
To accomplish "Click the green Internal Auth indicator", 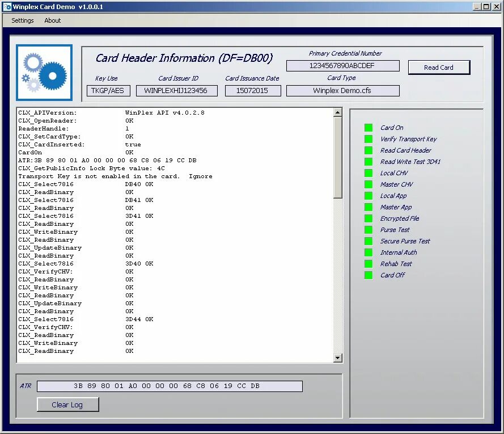I will [x=369, y=252].
